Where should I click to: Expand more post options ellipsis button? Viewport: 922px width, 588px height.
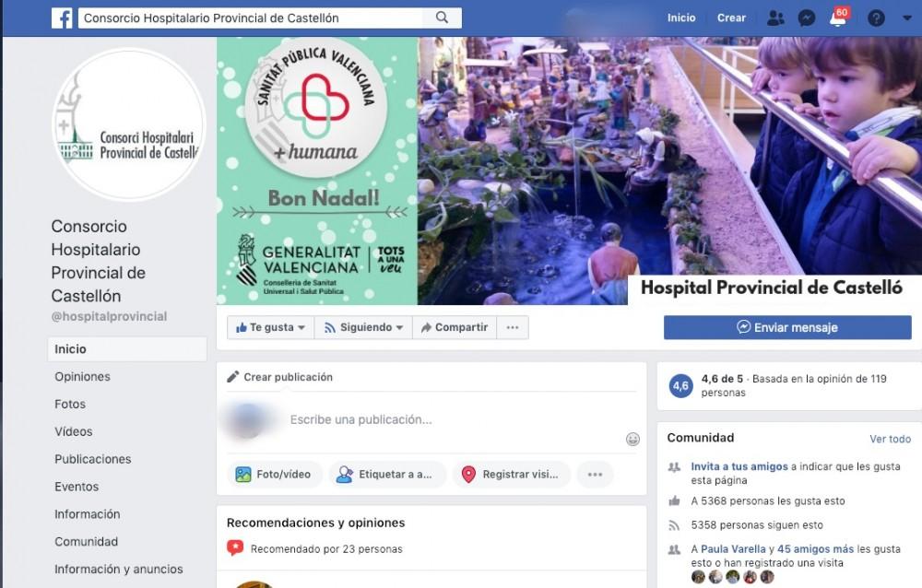pos(595,475)
